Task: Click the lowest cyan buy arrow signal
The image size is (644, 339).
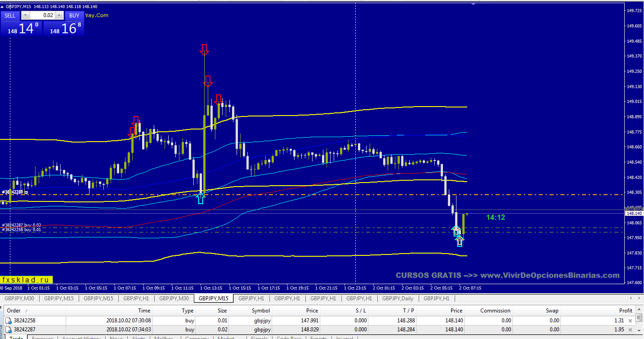Action: (459, 242)
